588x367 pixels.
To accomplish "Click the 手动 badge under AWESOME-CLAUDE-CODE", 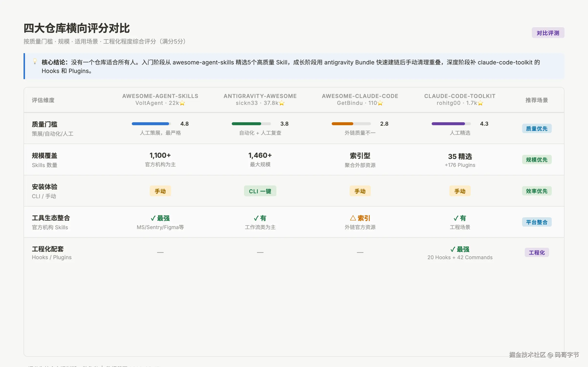I will point(360,191).
